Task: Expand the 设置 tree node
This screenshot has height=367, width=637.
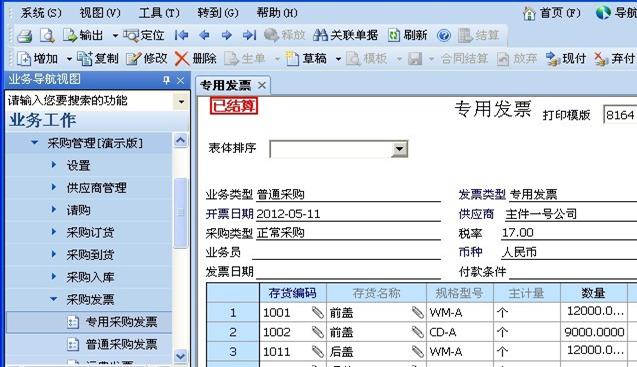Action: click(x=54, y=164)
